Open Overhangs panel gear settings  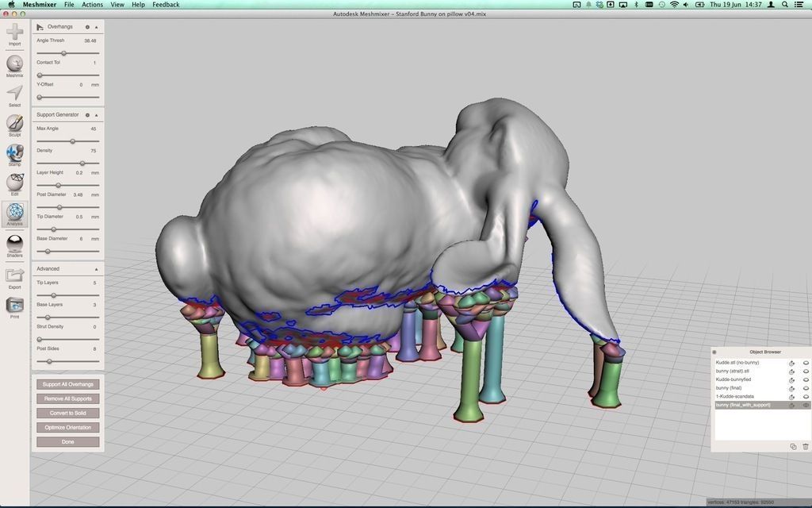[87, 27]
